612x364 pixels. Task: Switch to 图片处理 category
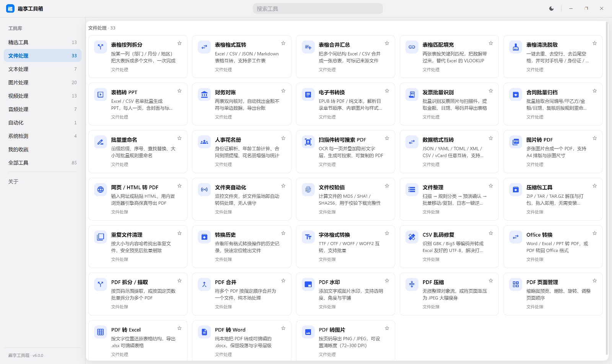[x=42, y=82]
